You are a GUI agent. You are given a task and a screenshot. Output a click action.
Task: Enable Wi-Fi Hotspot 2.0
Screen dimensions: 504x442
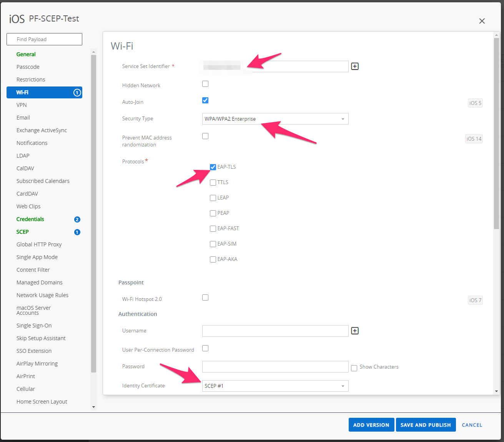point(205,297)
